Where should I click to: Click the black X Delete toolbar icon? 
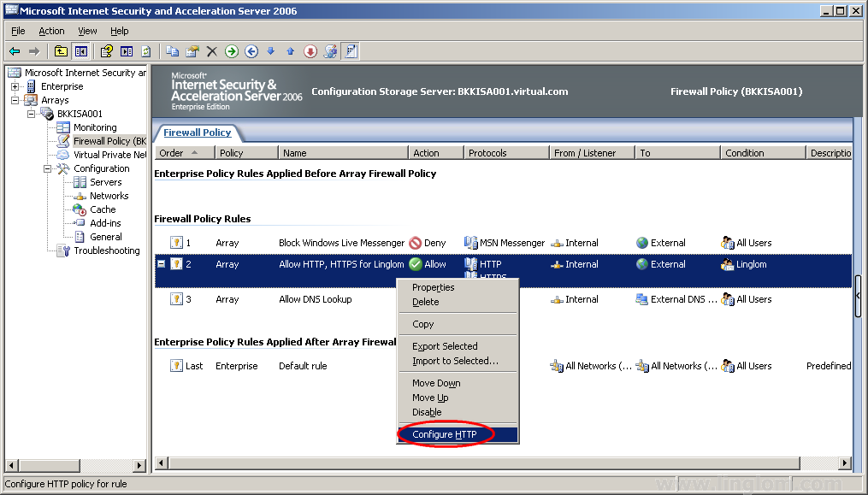click(x=211, y=51)
